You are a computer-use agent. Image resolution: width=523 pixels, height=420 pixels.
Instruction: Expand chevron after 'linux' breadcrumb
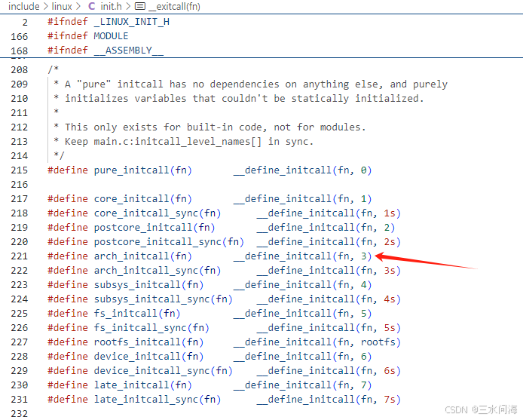[x=78, y=6]
